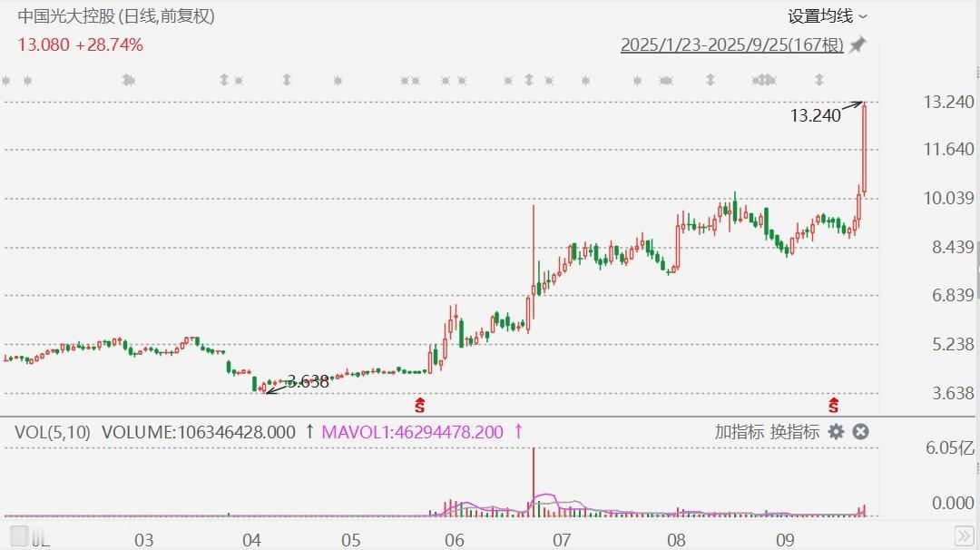
Task: Click the up-down arrow event marker in late March
Action: [x=224, y=80]
